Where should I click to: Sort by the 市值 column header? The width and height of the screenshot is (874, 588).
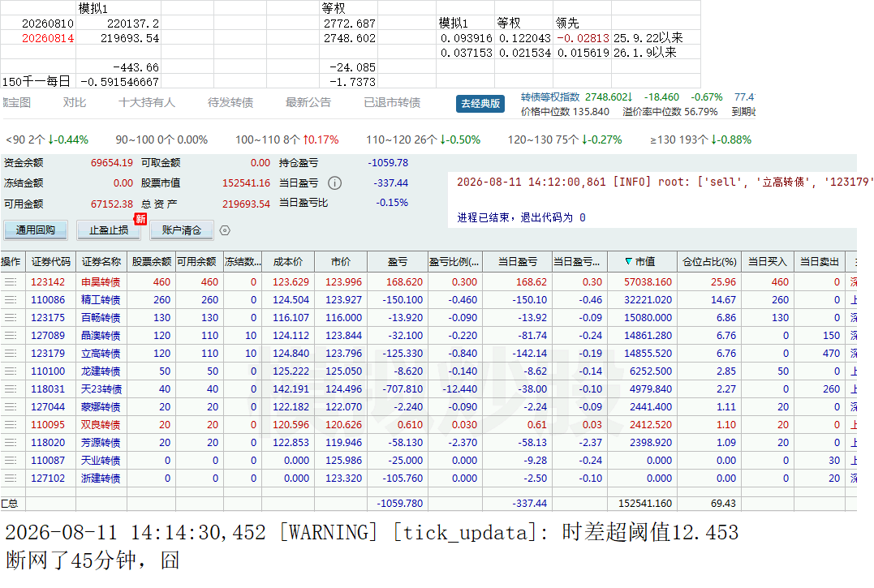click(x=640, y=262)
